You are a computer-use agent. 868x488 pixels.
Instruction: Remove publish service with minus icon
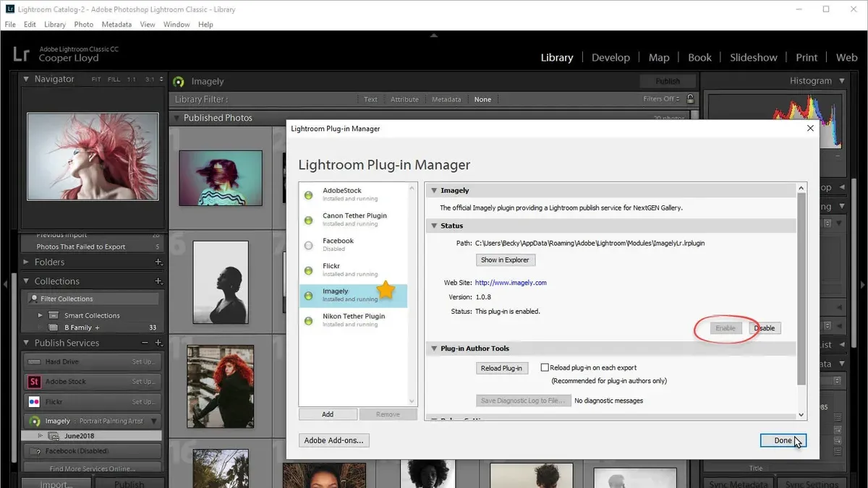(145, 343)
